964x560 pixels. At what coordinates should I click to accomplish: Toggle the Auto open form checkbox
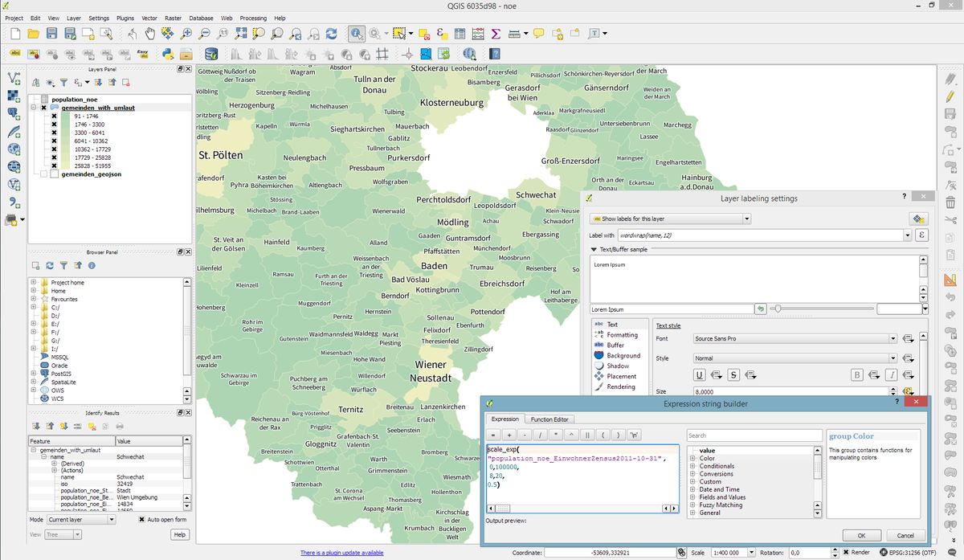point(142,520)
